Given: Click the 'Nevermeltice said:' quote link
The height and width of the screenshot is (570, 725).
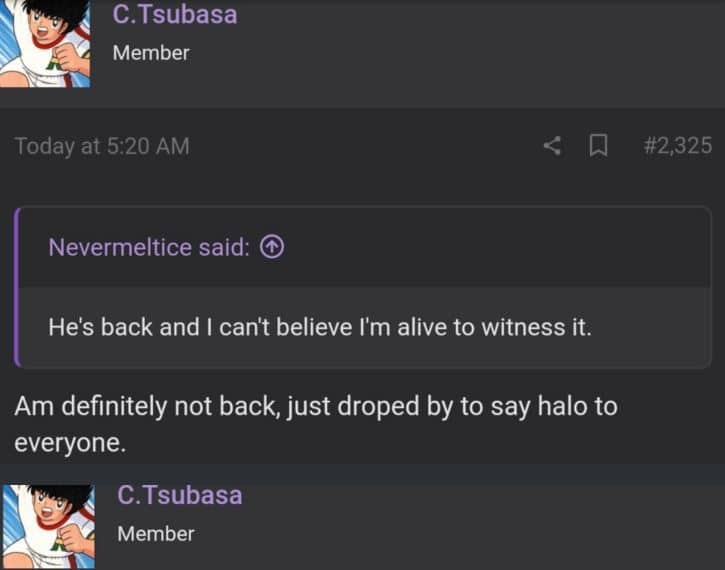Looking at the screenshot, I should tap(148, 247).
